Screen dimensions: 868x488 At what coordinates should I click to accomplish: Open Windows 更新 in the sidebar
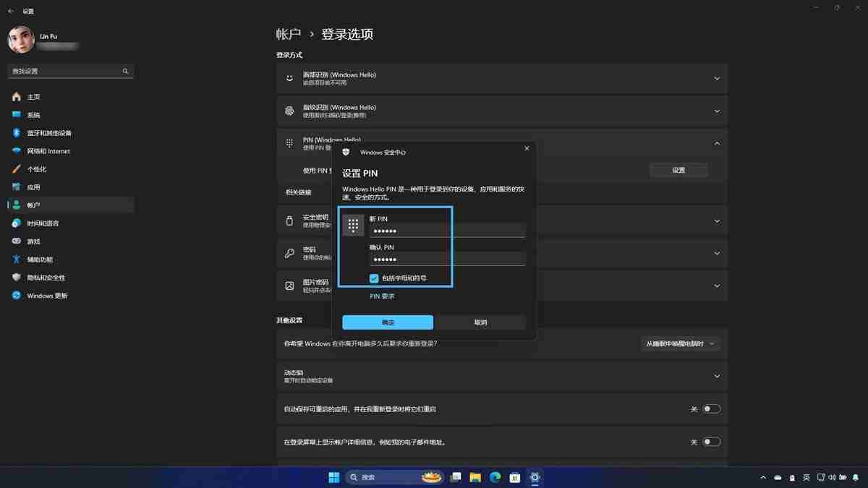(45, 295)
